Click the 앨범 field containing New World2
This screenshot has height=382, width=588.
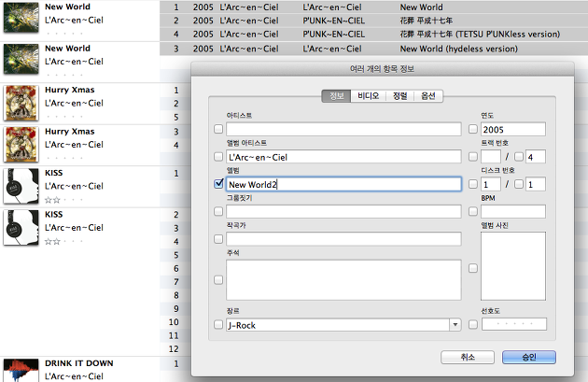pos(343,184)
